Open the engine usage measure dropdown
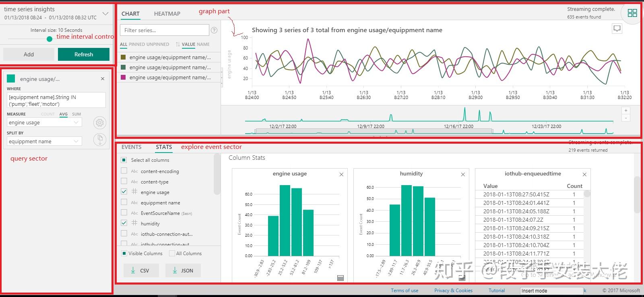This screenshot has width=644, height=297. (44, 123)
